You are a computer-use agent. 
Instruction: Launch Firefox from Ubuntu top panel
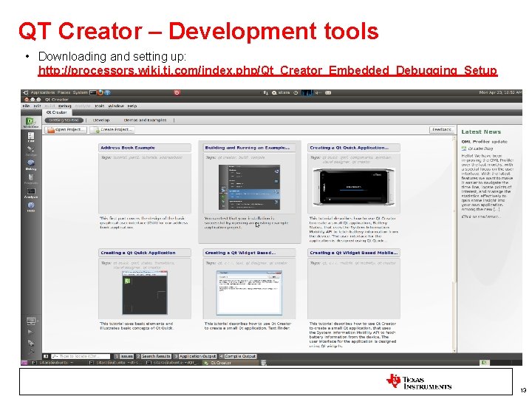(x=100, y=92)
